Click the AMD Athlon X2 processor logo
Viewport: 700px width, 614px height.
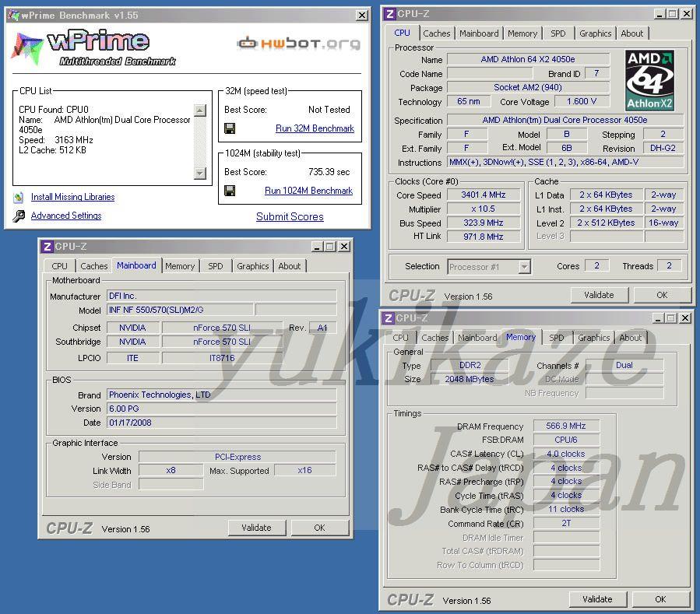click(x=649, y=80)
